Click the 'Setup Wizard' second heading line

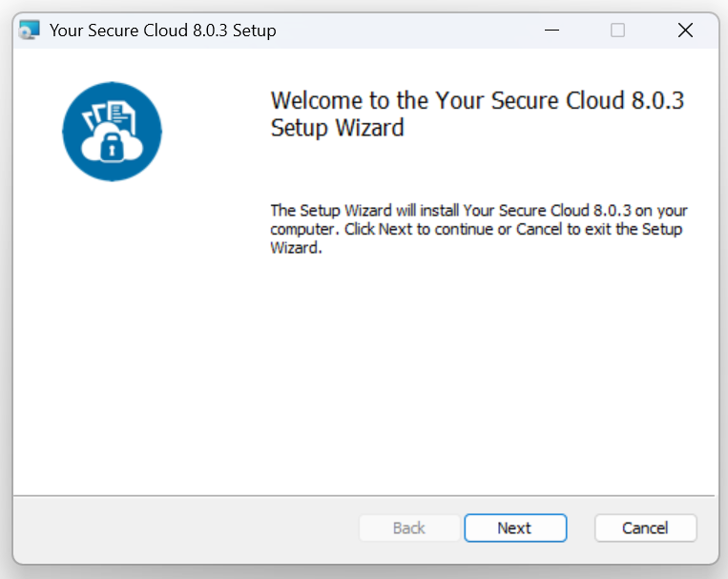point(337,128)
